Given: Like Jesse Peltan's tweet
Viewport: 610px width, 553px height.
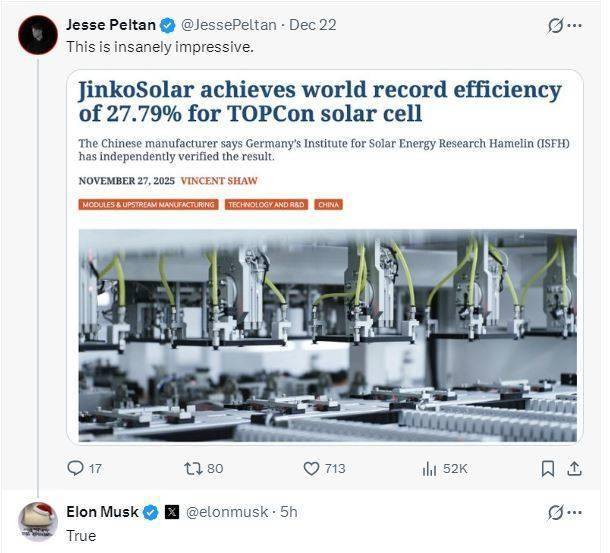Looking at the screenshot, I should click(x=311, y=468).
